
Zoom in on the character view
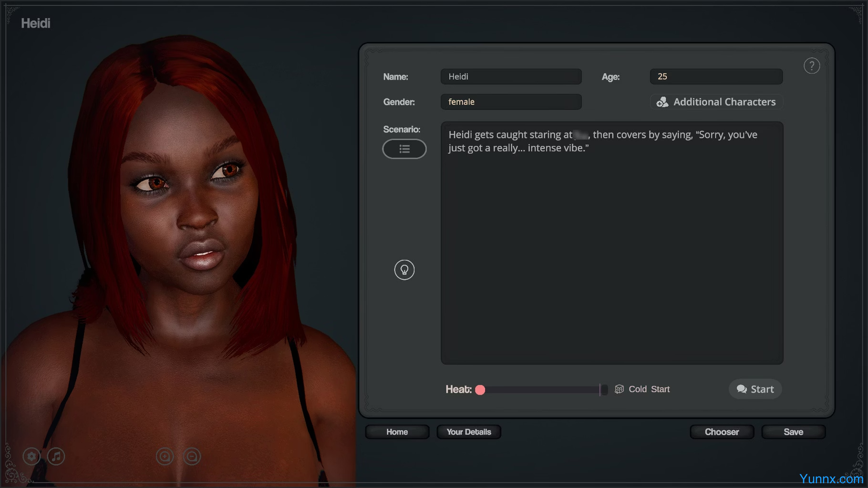pos(165,456)
